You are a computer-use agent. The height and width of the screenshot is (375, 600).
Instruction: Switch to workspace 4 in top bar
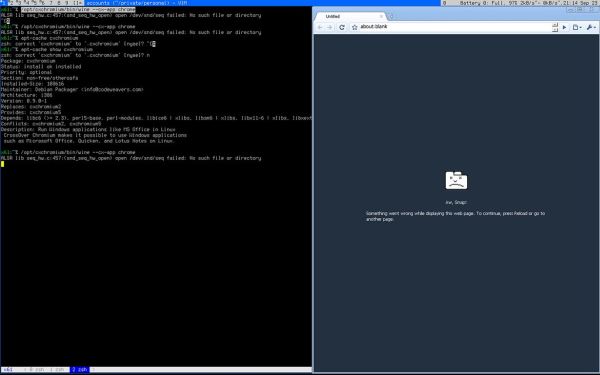click(27, 3)
